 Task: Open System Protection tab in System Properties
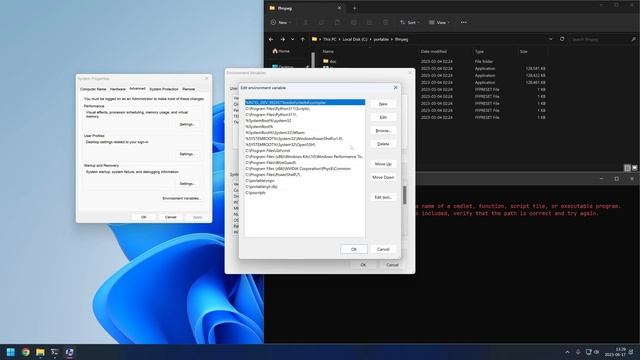[164, 89]
